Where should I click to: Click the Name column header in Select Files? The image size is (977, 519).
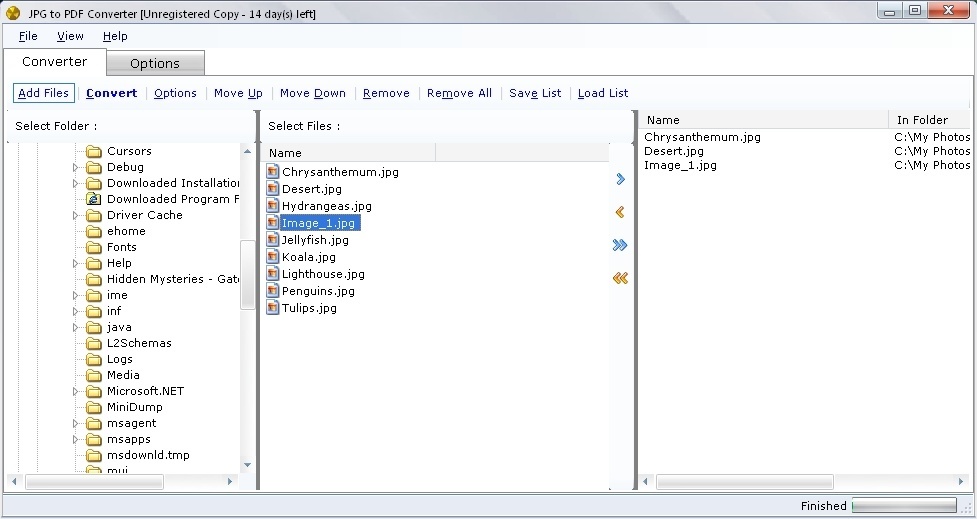[x=349, y=153]
